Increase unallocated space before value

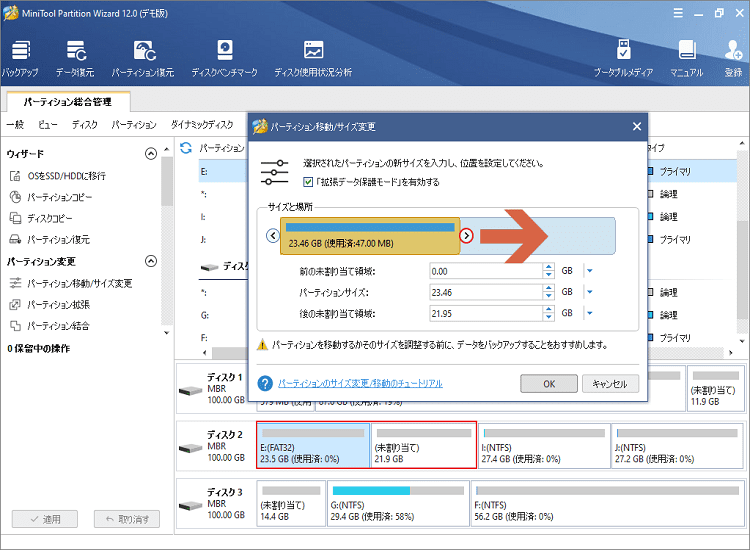click(x=549, y=267)
